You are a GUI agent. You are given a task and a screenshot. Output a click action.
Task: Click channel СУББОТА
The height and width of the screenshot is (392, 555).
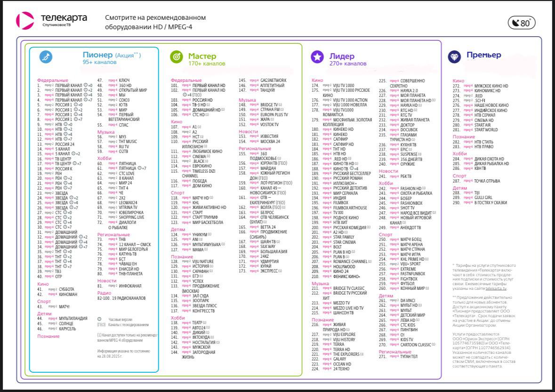point(66,289)
